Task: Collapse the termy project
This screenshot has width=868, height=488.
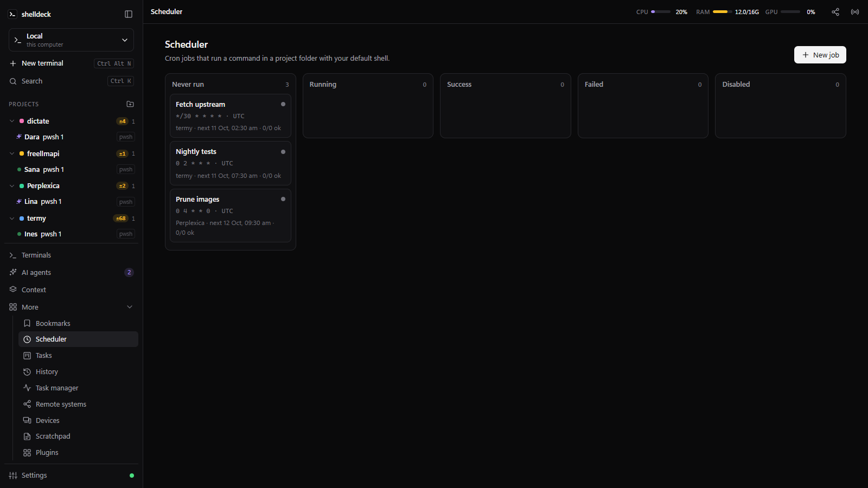Action: 12,219
